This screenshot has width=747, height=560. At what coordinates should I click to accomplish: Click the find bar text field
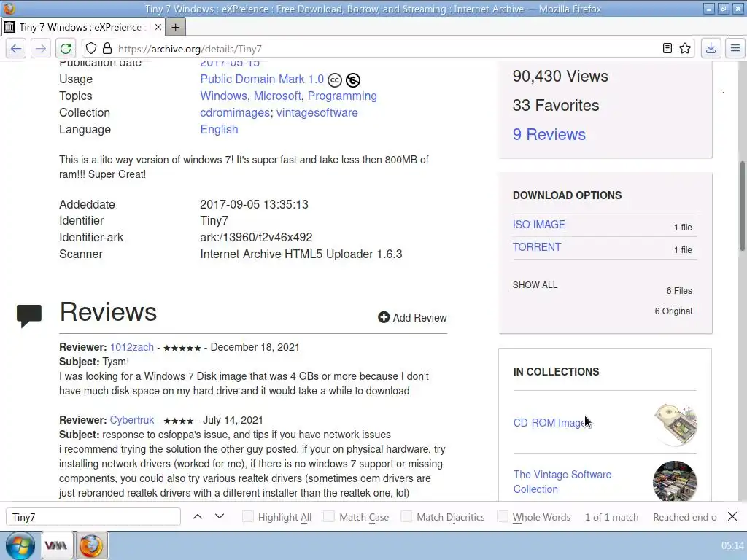[x=93, y=517]
